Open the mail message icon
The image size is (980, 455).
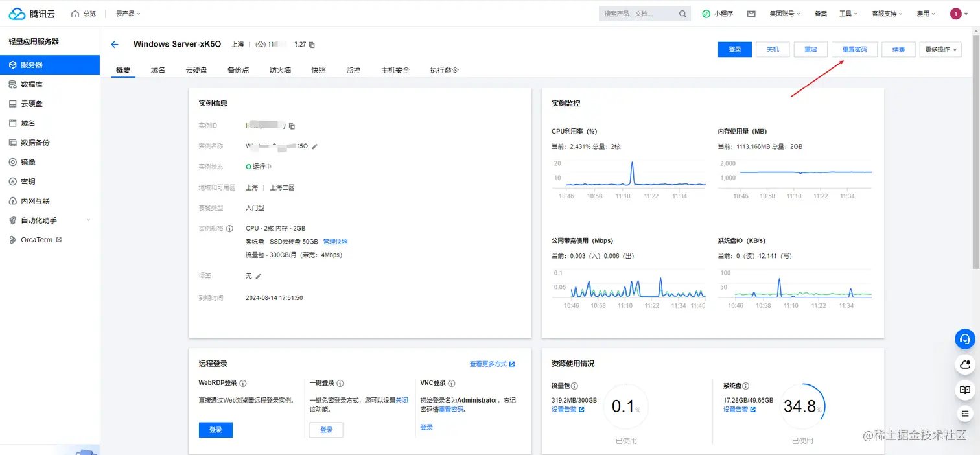click(751, 14)
